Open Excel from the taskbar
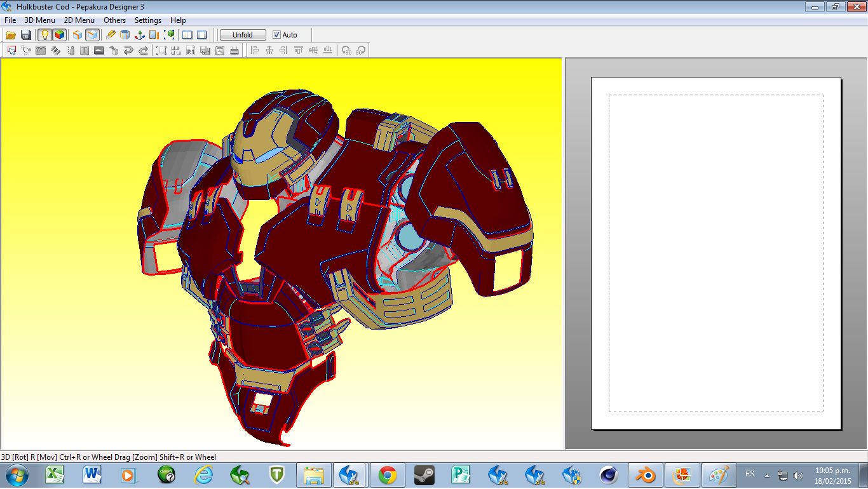Image resolution: width=868 pixels, height=489 pixels. pos(55,474)
